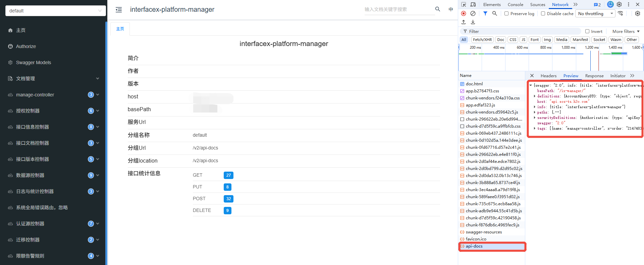Open Network panel settings gear
Viewport: 644px width, 265px height.
[638, 13]
